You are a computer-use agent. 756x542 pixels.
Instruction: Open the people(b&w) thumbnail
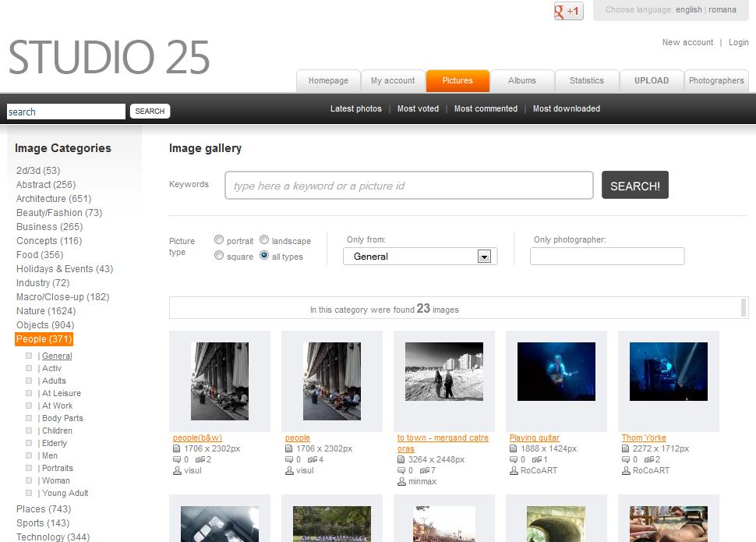220,381
